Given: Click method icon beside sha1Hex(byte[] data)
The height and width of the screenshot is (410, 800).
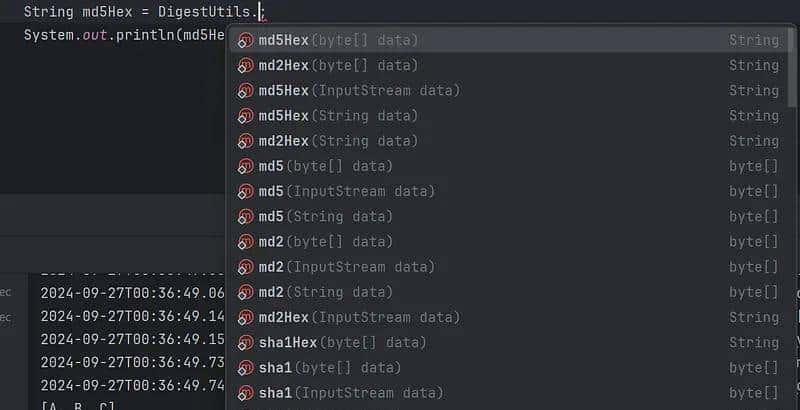Looking at the screenshot, I should pyautogui.click(x=245, y=343).
